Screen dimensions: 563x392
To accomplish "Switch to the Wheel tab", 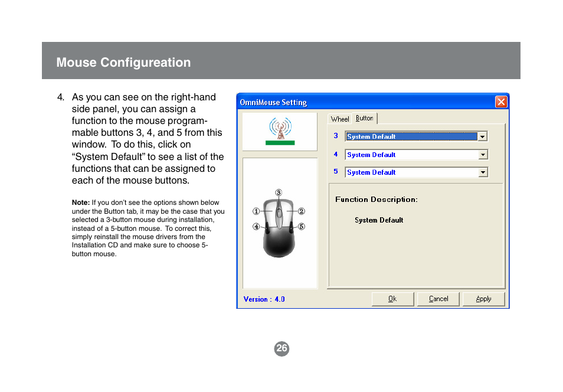I will (340, 119).
